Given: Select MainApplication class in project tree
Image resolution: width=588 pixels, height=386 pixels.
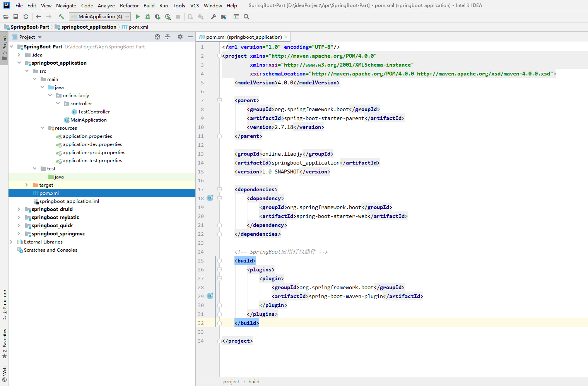Looking at the screenshot, I should click(89, 120).
